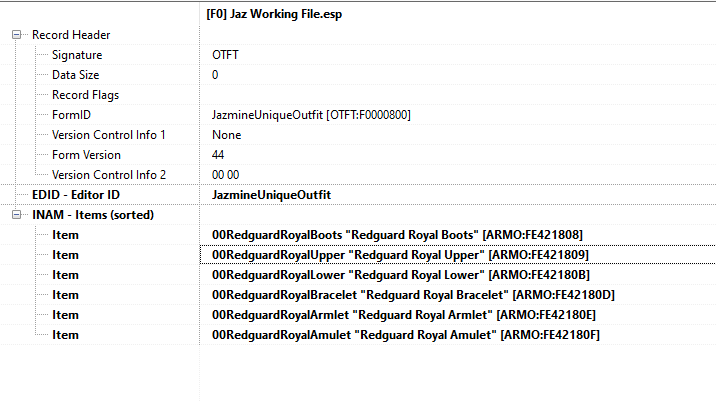This screenshot has height=402, width=716.
Task: Select the Redguard Royal Bracelet item value
Action: click(413, 295)
